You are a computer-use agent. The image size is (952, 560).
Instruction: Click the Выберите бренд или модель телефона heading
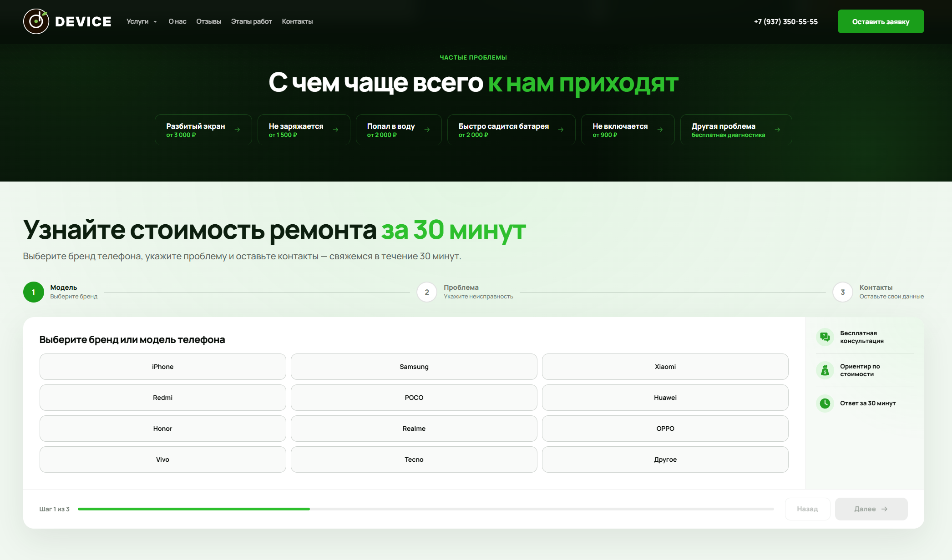132,340
